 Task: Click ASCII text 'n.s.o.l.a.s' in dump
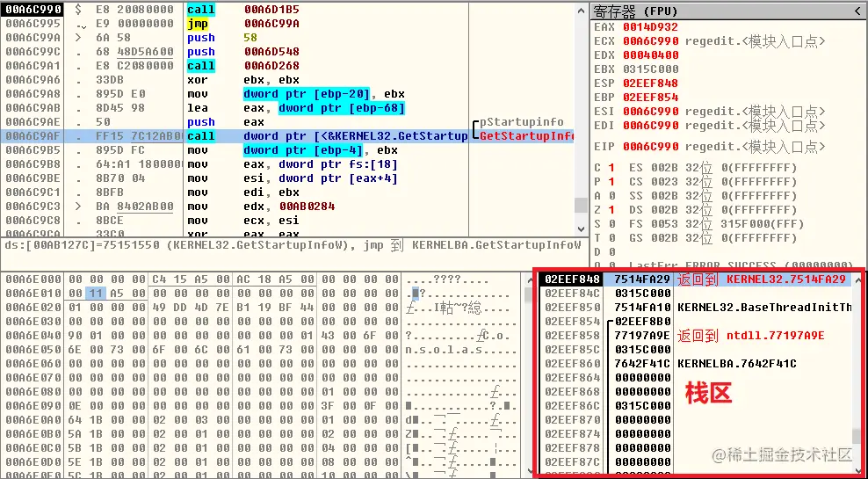(444, 350)
